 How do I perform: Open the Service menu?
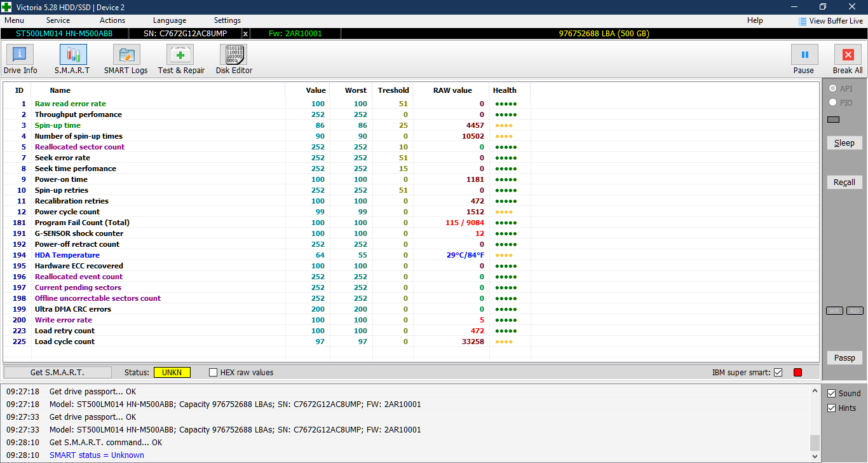point(58,20)
